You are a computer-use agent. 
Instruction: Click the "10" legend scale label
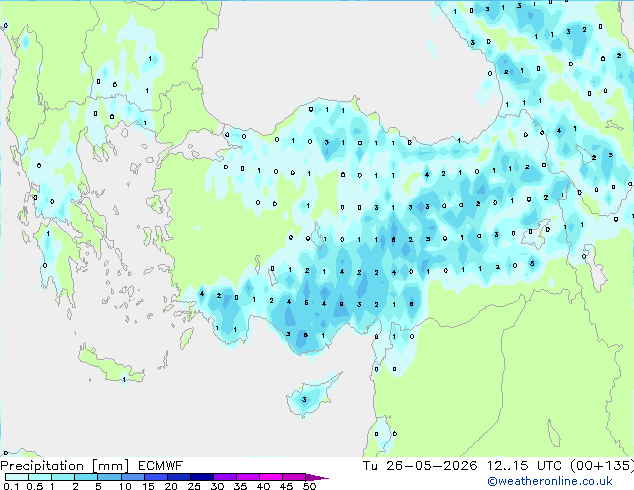point(125,486)
